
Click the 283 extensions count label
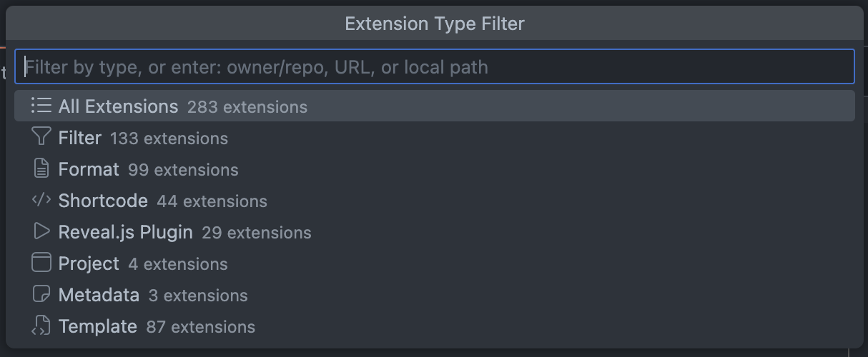click(x=247, y=107)
